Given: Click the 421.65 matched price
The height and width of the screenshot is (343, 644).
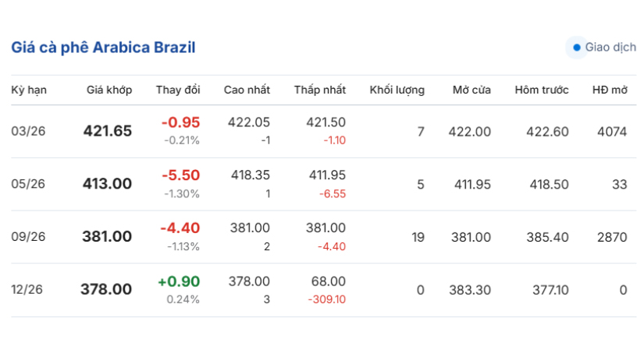Looking at the screenshot, I should click(108, 131).
